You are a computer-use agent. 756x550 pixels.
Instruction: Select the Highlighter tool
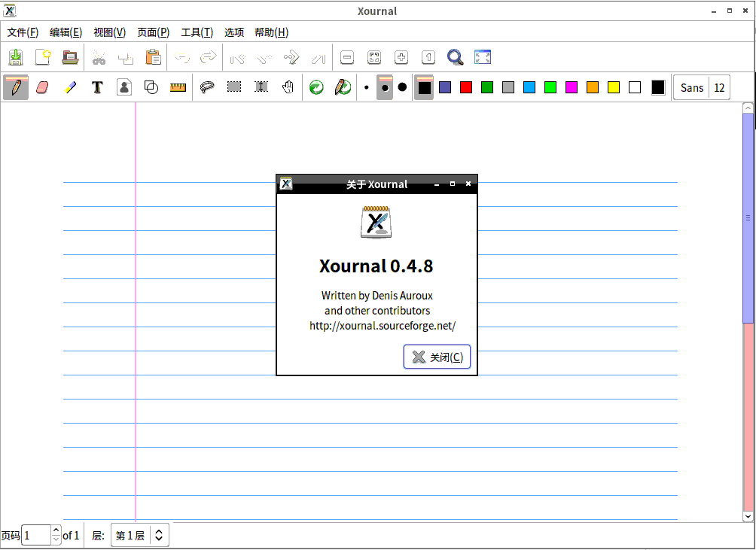(x=70, y=87)
